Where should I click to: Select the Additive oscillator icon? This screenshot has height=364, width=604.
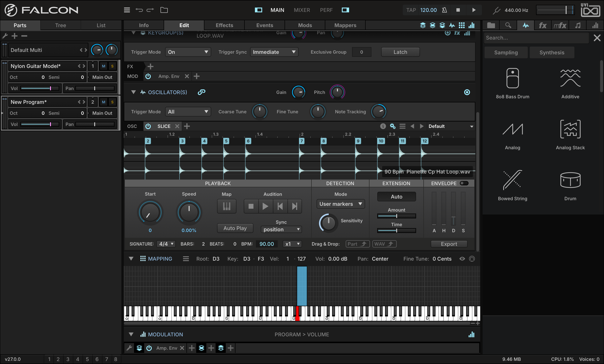570,78
